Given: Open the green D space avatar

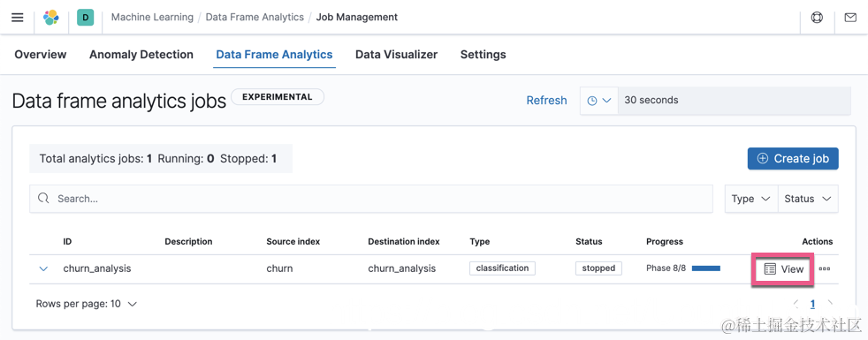Looking at the screenshot, I should (85, 17).
